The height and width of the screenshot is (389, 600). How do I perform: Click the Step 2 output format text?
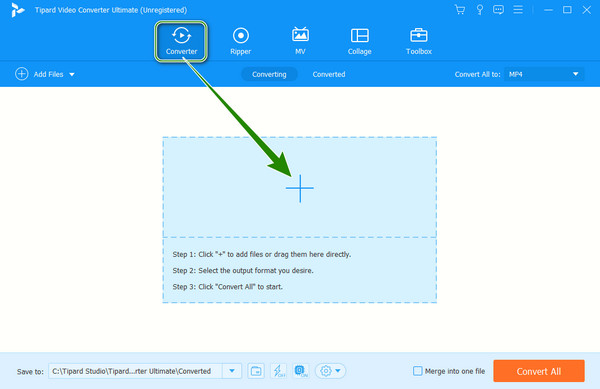coord(243,270)
